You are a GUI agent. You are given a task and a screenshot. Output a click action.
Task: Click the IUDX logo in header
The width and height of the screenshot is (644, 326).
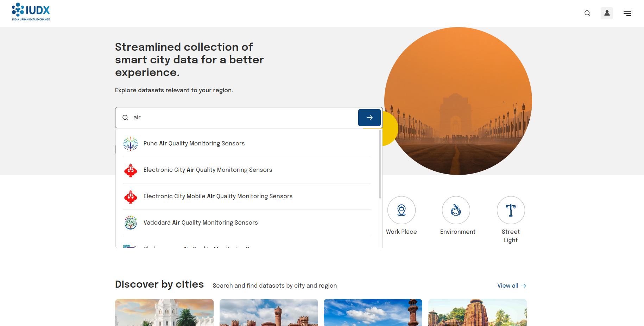pos(31,12)
